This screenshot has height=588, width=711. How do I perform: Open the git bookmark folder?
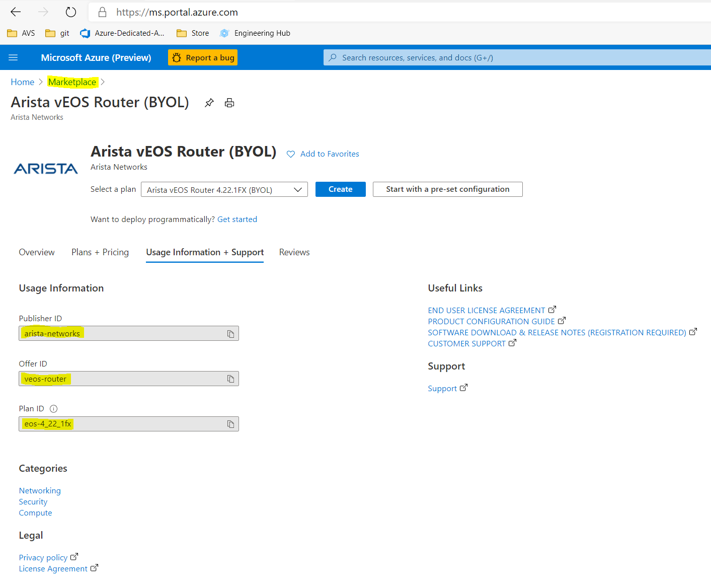(57, 33)
